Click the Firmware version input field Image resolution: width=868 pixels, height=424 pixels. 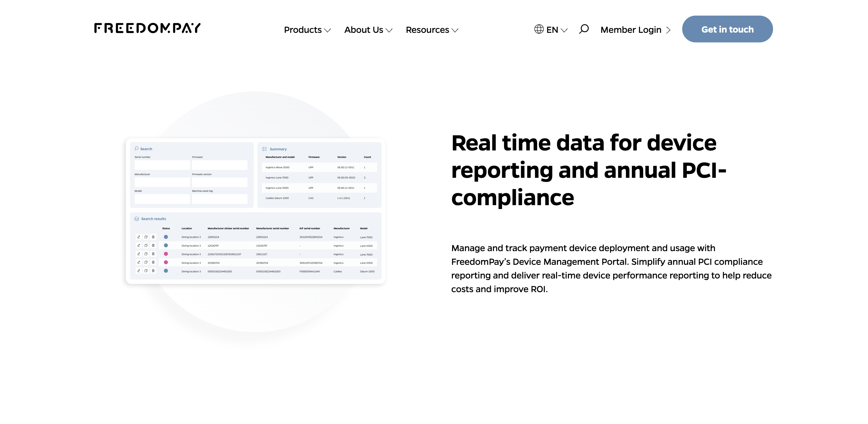220,182
